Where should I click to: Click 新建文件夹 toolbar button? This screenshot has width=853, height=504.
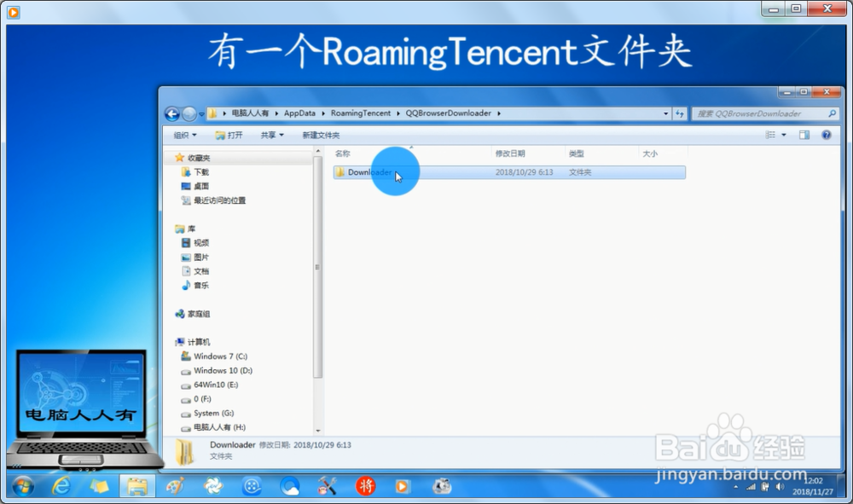coord(321,135)
